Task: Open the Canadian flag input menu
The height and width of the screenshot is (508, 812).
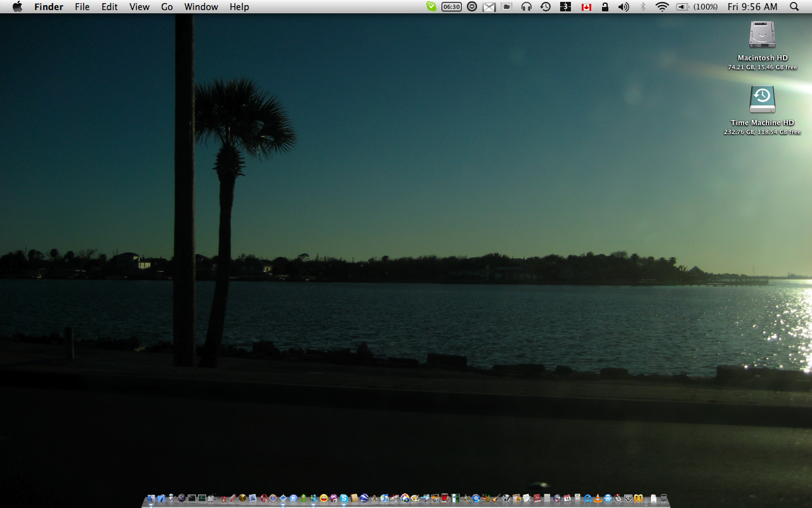Action: 586,6
